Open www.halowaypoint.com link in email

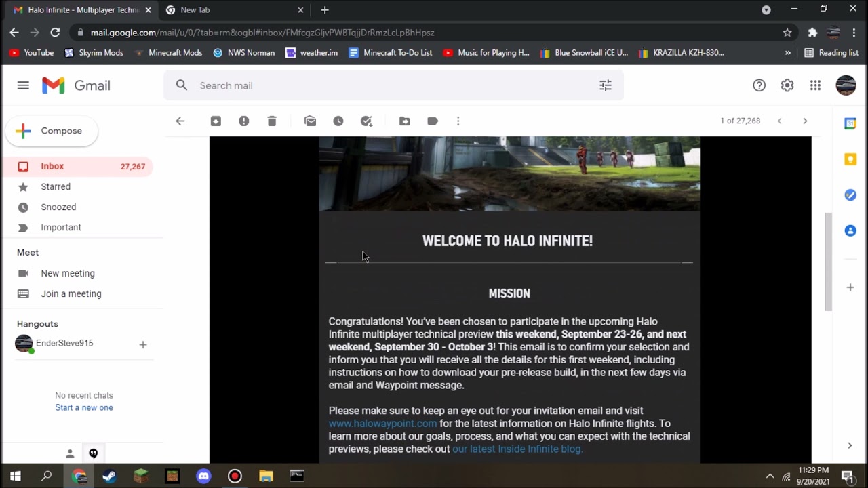pos(382,423)
